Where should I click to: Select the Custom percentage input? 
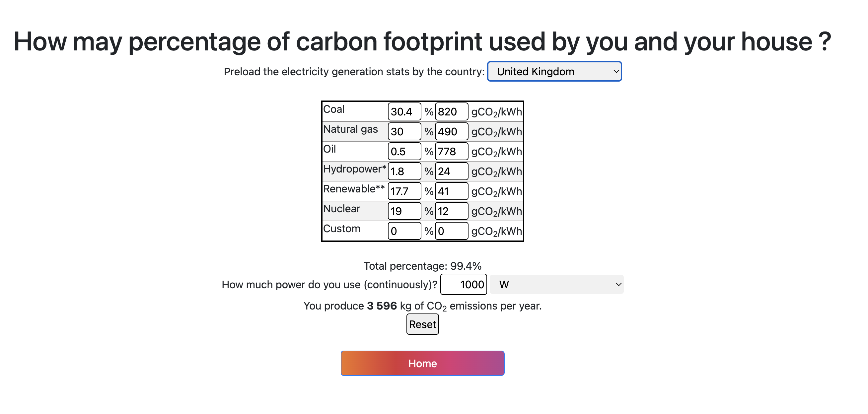click(x=404, y=231)
